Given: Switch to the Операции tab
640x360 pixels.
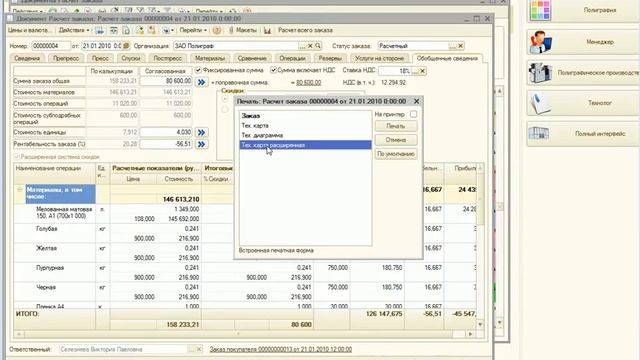Looking at the screenshot, I should [x=292, y=58].
